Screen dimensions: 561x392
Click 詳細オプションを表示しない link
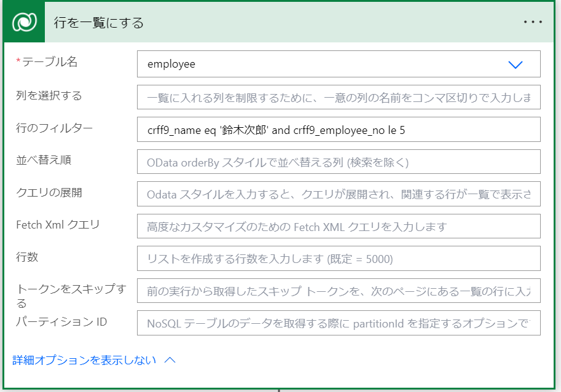pyautogui.click(x=84, y=360)
